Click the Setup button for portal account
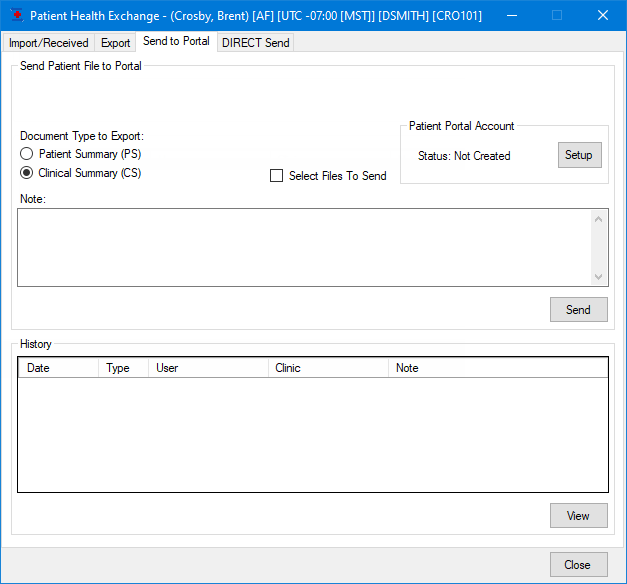The image size is (627, 584). [579, 155]
